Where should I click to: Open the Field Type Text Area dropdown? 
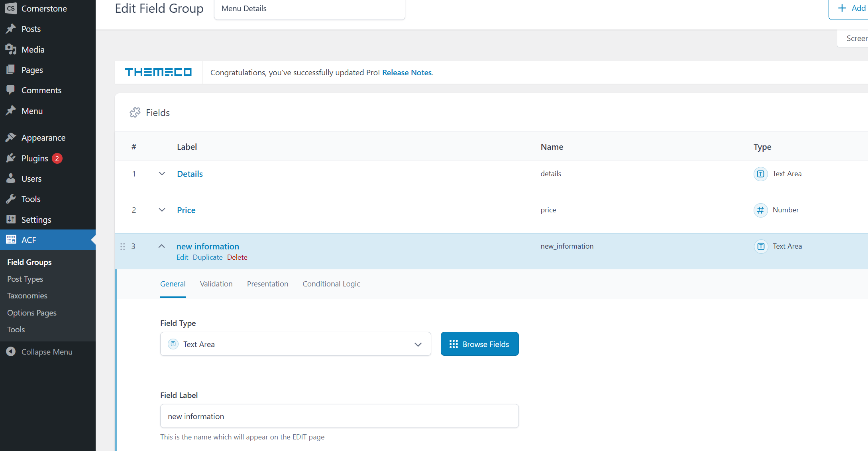tap(295, 344)
